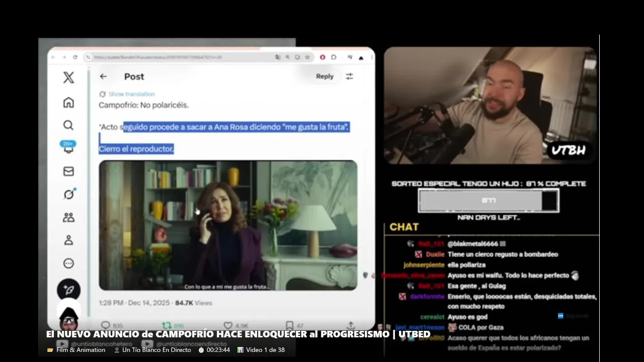644x362 pixels.
Task: Click the repost icon under the post
Action: click(x=166, y=325)
